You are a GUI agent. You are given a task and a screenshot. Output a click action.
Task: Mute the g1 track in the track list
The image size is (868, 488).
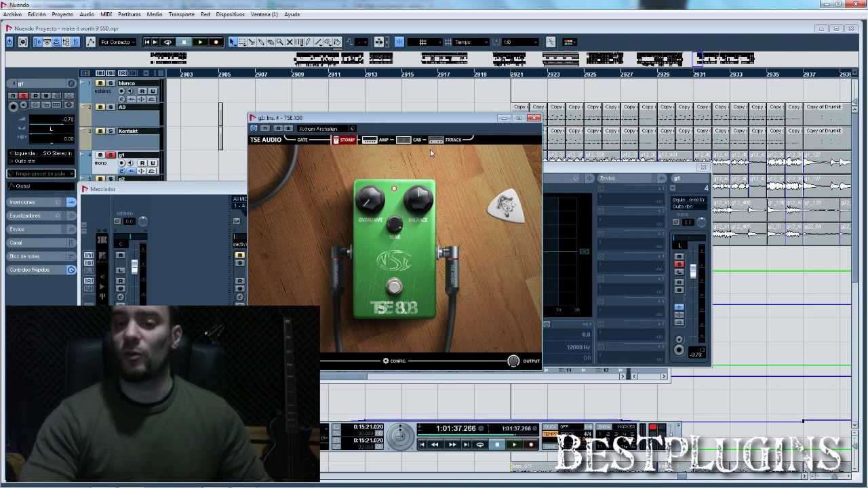click(100, 155)
